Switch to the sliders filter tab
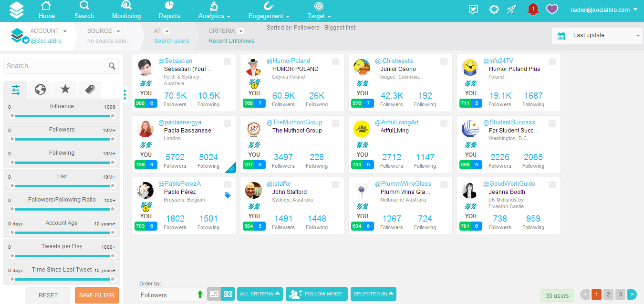The width and height of the screenshot is (644, 304). pos(16,90)
